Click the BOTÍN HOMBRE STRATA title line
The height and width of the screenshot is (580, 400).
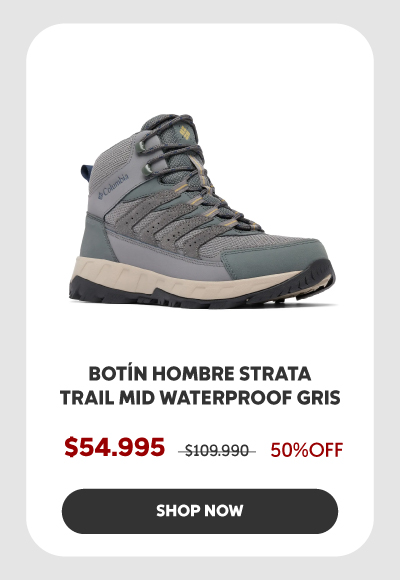coord(200,374)
